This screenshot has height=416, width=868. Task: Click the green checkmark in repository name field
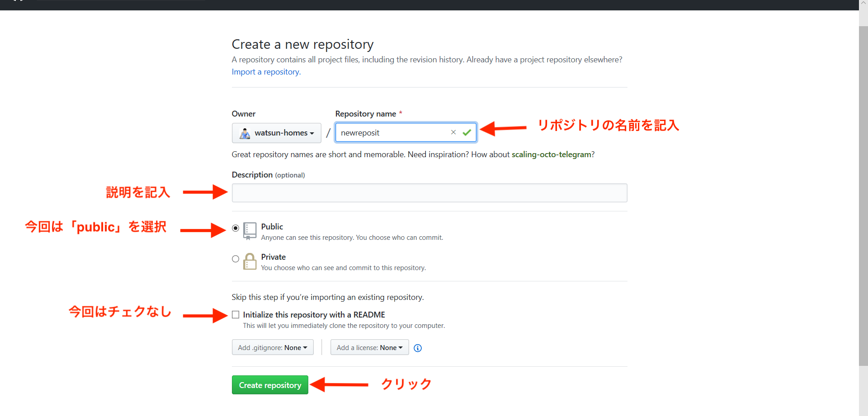tap(467, 132)
